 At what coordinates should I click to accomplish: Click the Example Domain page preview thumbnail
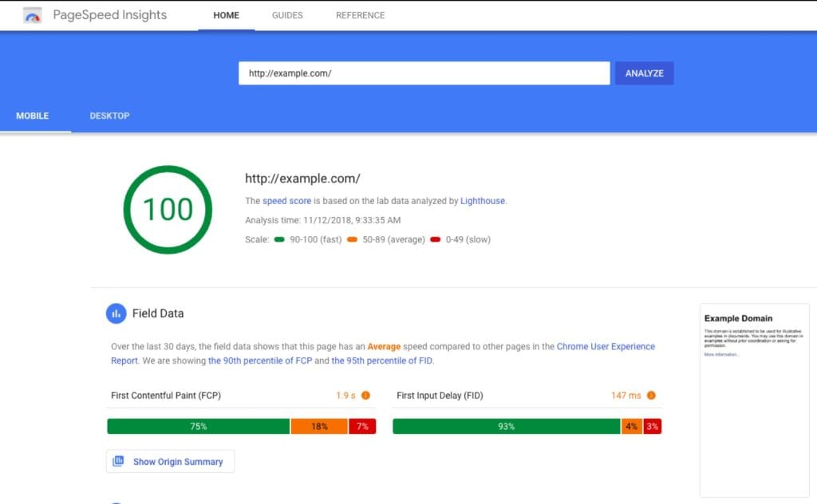click(x=754, y=399)
